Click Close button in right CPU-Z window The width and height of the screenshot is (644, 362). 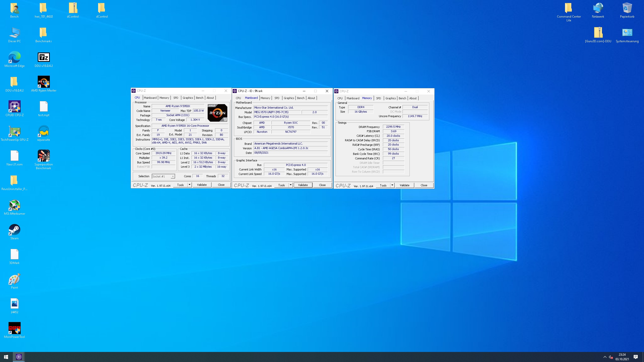pyautogui.click(x=424, y=185)
